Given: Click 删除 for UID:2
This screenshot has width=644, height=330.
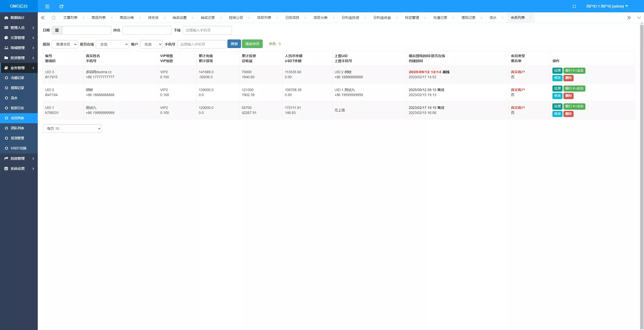Looking at the screenshot, I should click(569, 96).
